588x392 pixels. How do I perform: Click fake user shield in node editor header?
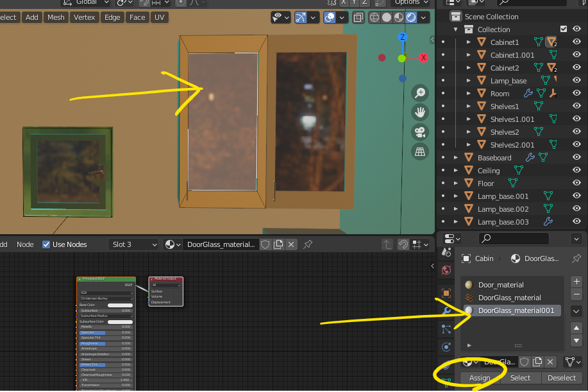pyautogui.click(x=265, y=244)
